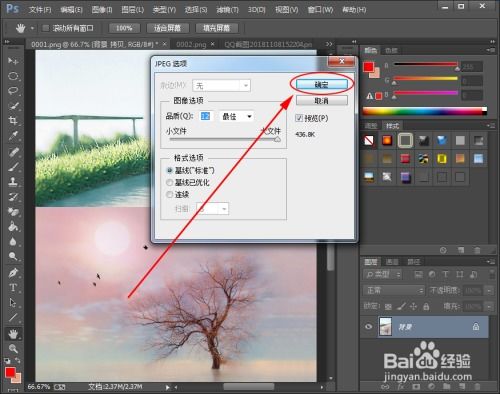Hide the 背景 layer with eye icon
Viewport: 500px width, 394px height.
click(368, 327)
